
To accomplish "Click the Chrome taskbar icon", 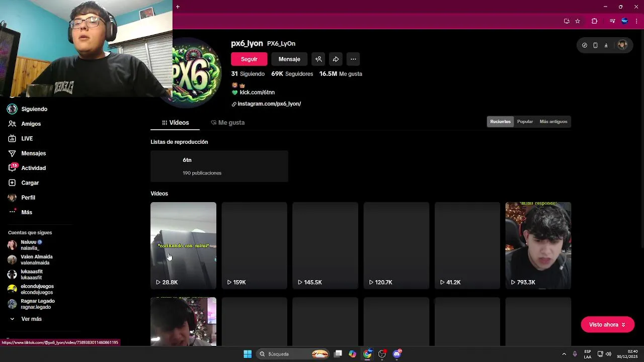I will click(x=367, y=354).
